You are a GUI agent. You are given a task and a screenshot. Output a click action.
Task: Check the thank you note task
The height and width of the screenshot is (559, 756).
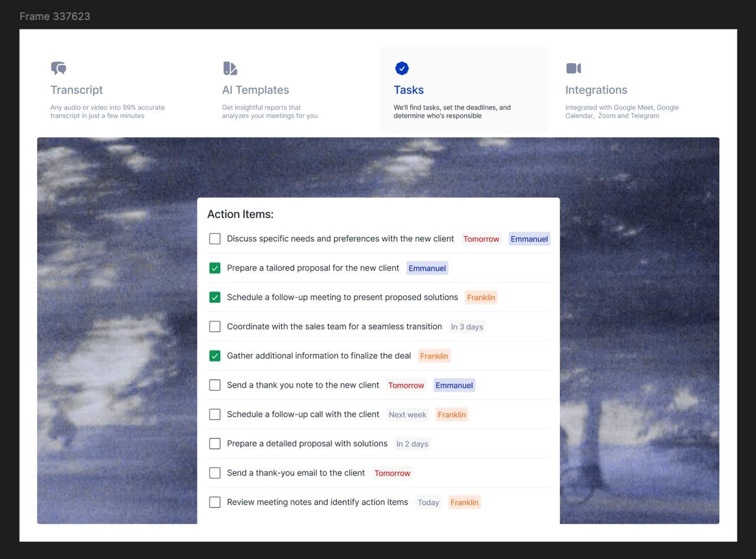coord(214,385)
